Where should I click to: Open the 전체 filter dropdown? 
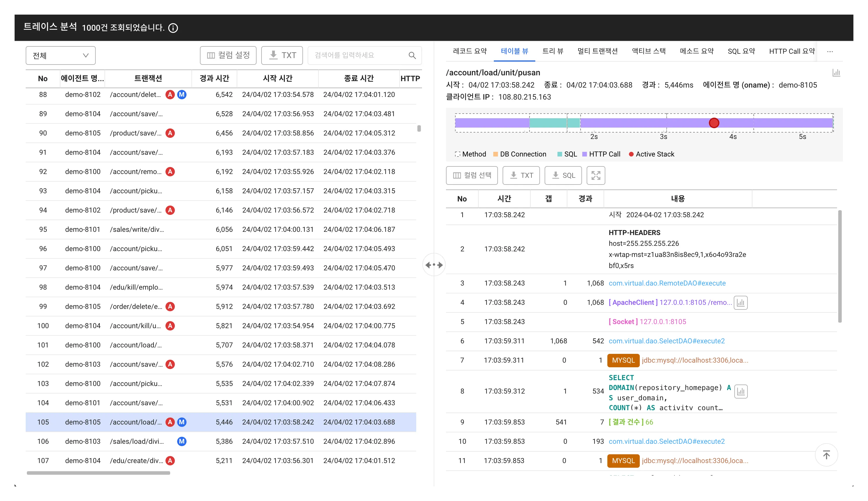pos(60,55)
